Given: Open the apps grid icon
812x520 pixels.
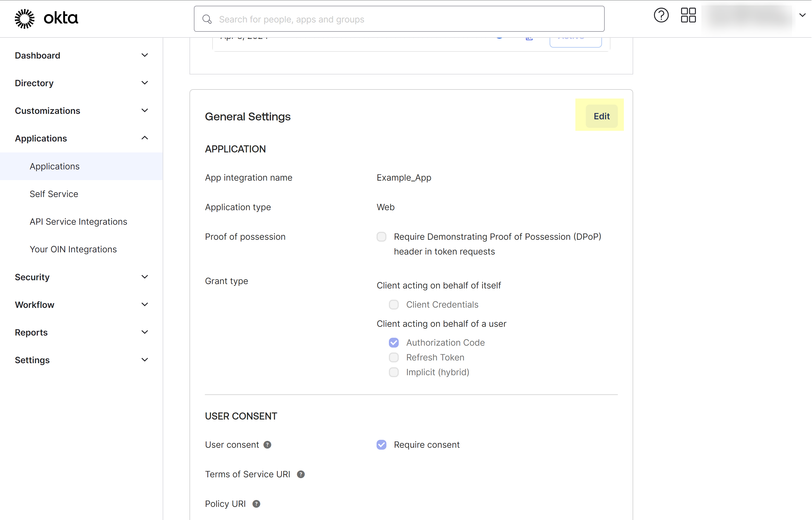Looking at the screenshot, I should pos(688,15).
